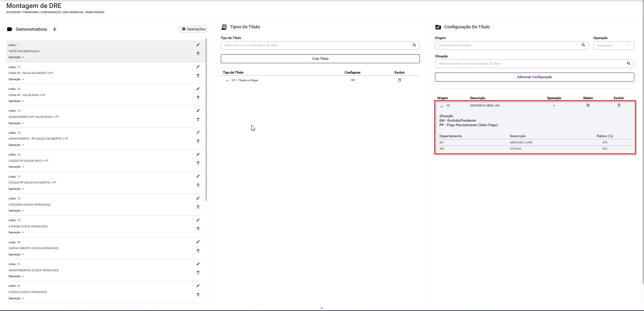Configure CP - Títulos a Pagar arrow icon
The width and height of the screenshot is (644, 311).
point(352,80)
